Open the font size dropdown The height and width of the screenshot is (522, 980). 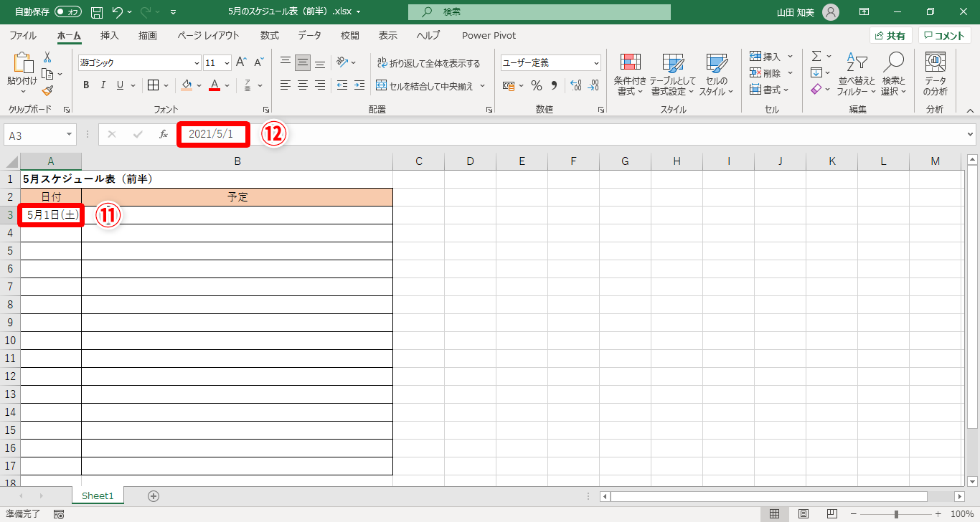coord(227,63)
